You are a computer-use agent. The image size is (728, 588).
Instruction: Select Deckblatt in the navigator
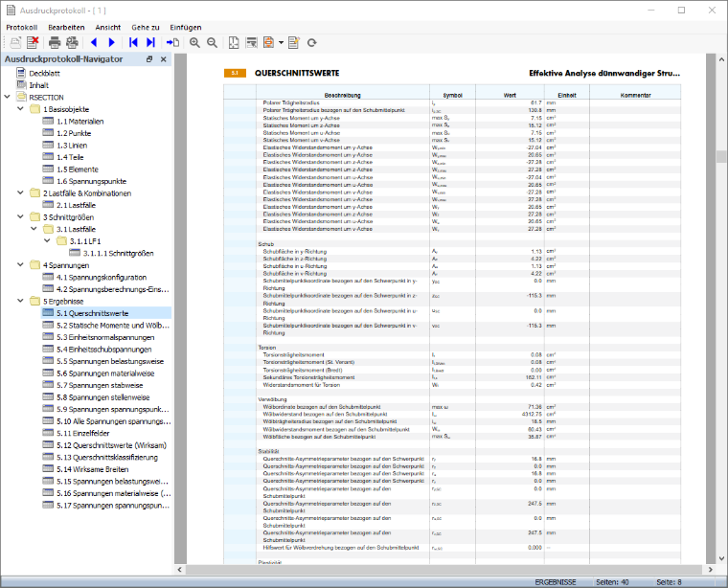tap(45, 74)
